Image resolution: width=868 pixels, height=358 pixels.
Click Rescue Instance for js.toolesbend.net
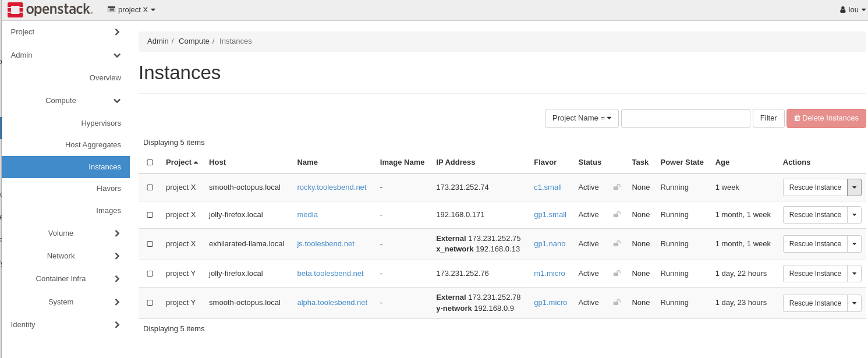tap(814, 244)
